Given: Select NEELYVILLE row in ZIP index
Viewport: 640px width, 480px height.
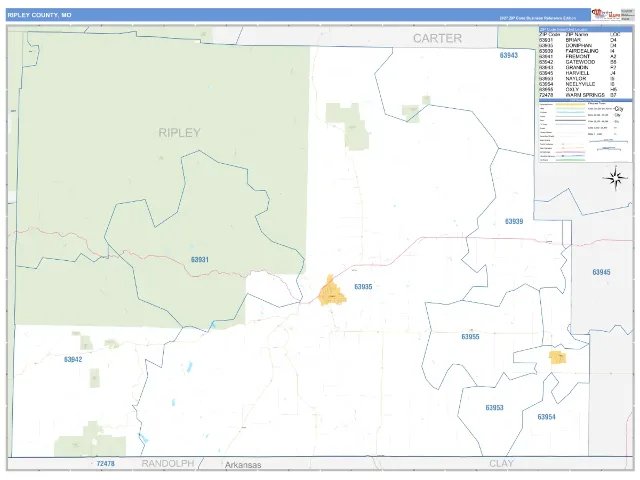Looking at the screenshot, I should click(x=578, y=84).
